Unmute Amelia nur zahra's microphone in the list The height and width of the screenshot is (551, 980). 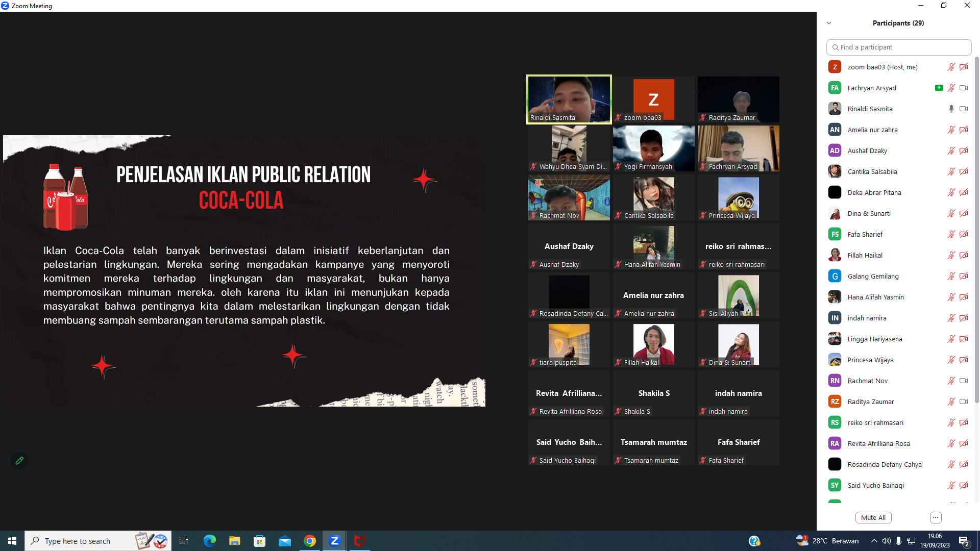click(x=951, y=130)
